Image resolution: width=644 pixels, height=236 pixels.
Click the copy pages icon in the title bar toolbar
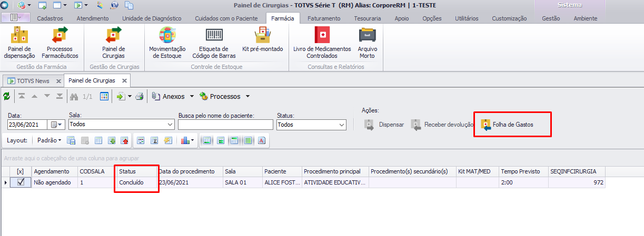[x=129, y=5]
